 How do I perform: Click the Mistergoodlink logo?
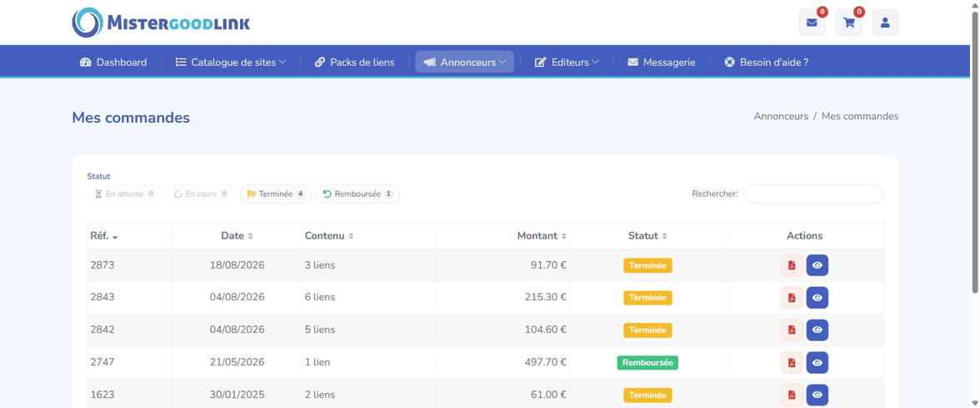coord(161,23)
